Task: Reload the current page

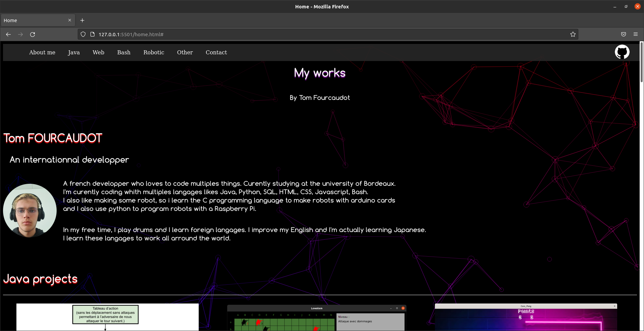Action: (33, 34)
